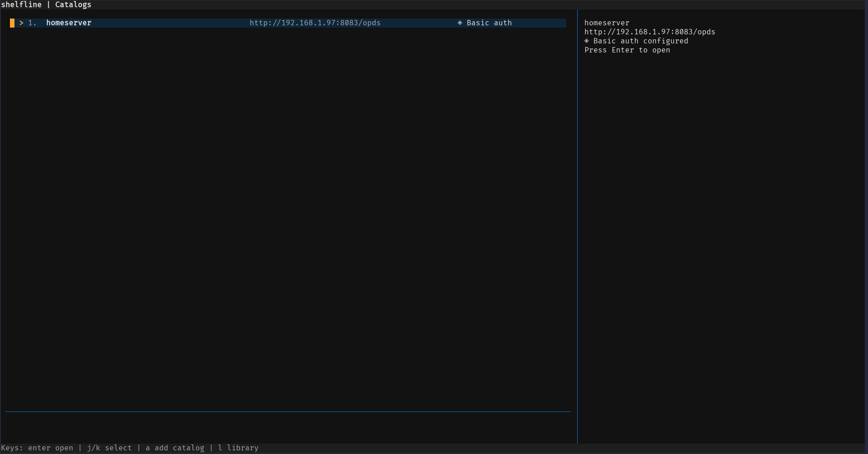Image resolution: width=868 pixels, height=454 pixels.
Task: Click the orange arrow cursor before 1.
Action: click(x=21, y=23)
